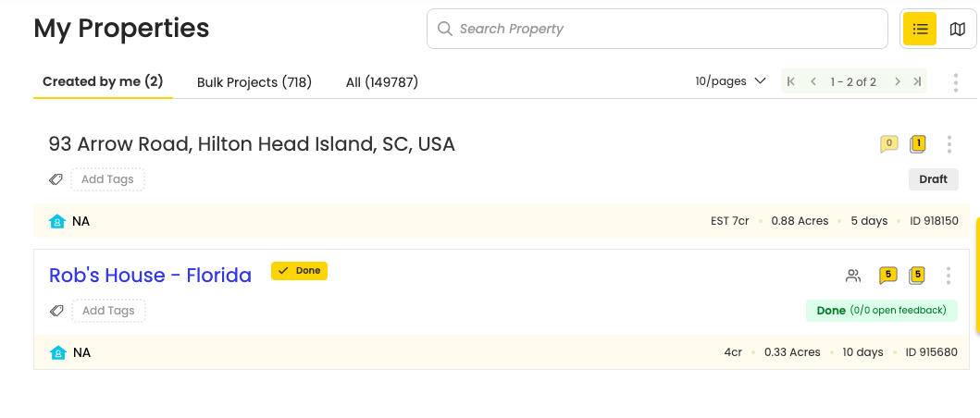
Task: Open Rob's House - Florida property link
Action: 150,275
